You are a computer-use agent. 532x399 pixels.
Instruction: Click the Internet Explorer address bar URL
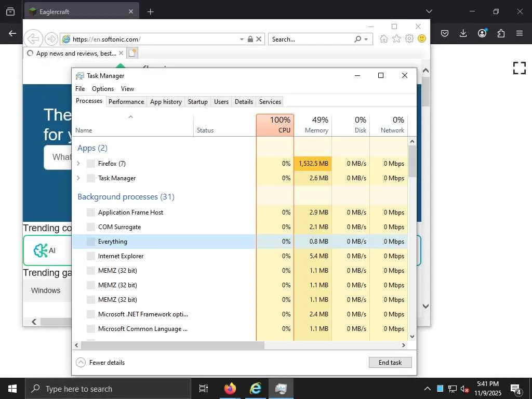(x=107, y=39)
